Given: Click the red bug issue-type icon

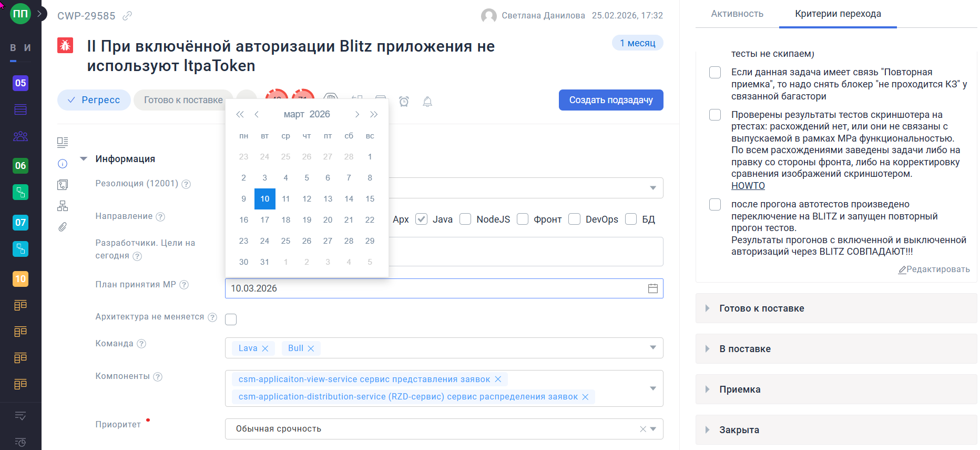Looking at the screenshot, I should coord(65,45).
